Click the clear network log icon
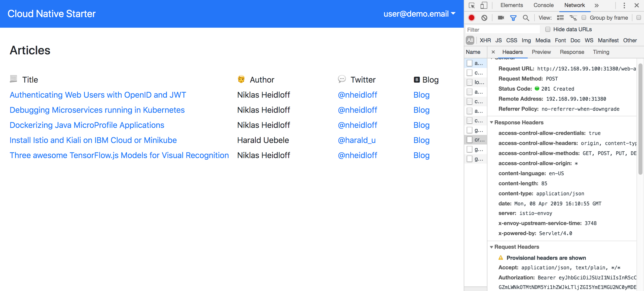This screenshot has width=644, height=291. (x=484, y=18)
